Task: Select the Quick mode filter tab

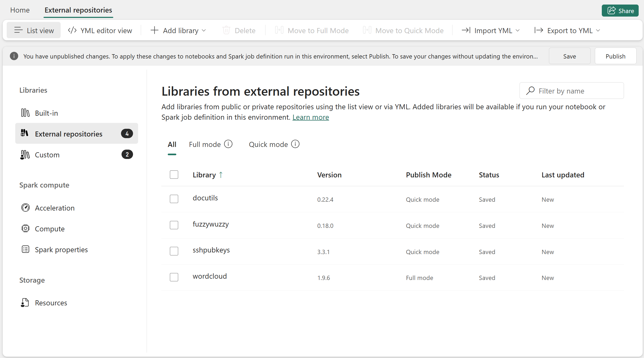Action: (268, 144)
